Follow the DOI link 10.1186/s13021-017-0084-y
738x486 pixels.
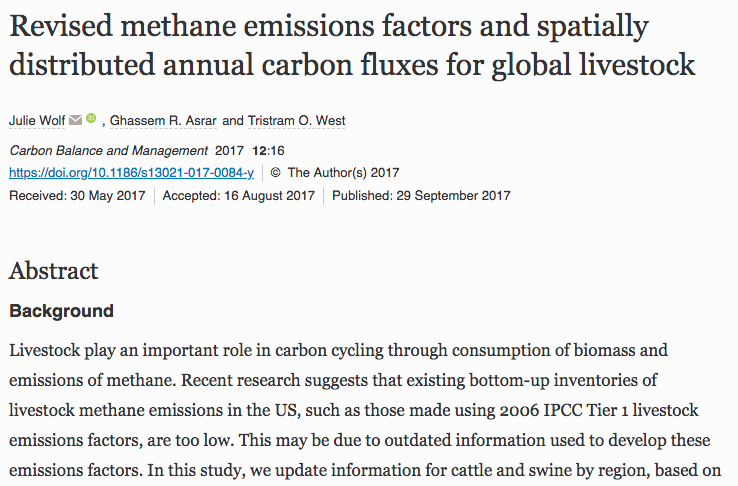point(131,173)
